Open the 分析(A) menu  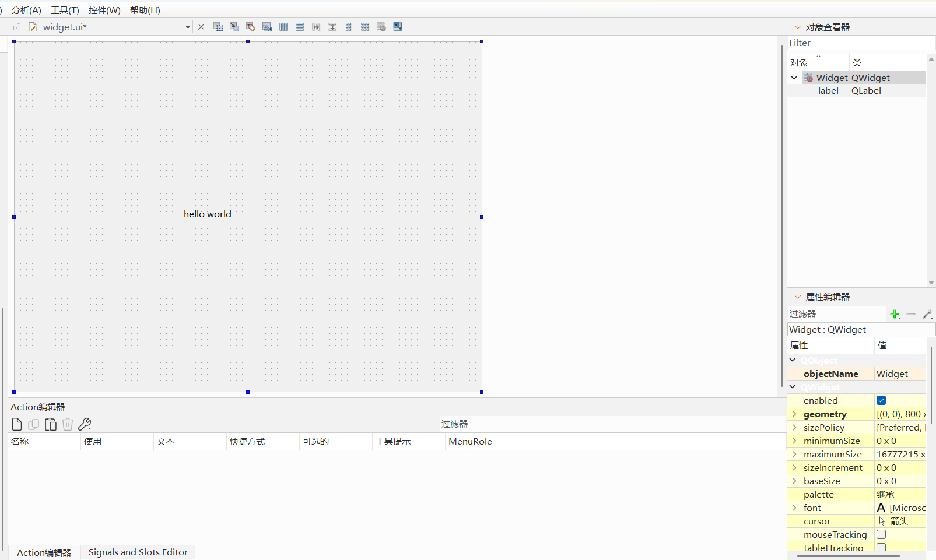26,10
